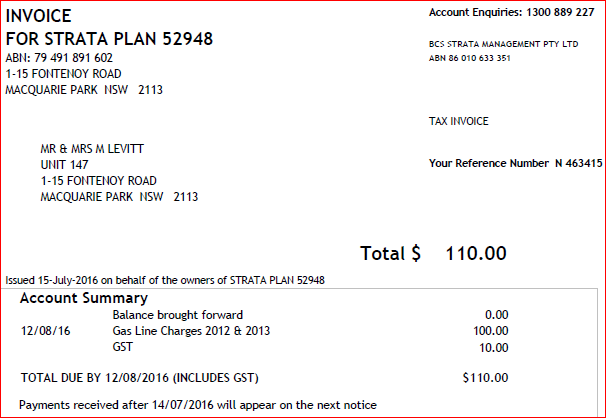Click the TOTAL DUE BY 12/08/2016 line

(140, 378)
